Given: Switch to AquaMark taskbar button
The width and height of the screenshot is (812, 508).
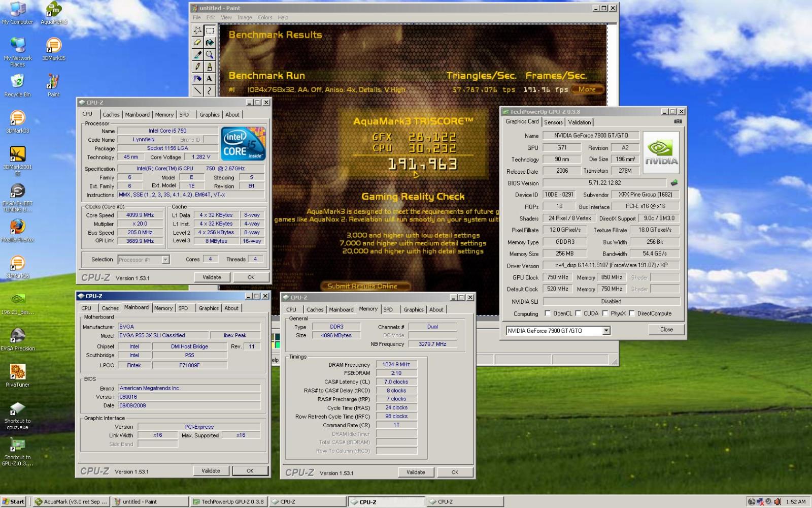Looking at the screenshot, I should point(72,501).
